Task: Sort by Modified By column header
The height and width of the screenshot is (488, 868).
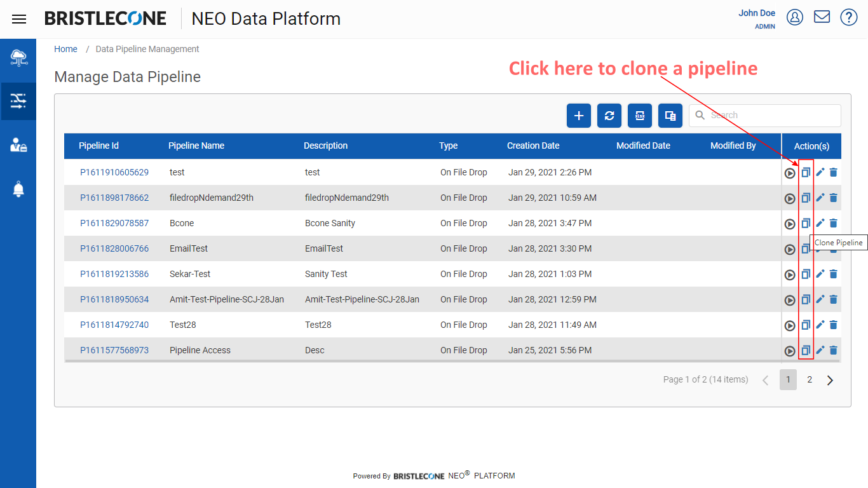Action: 733,146
